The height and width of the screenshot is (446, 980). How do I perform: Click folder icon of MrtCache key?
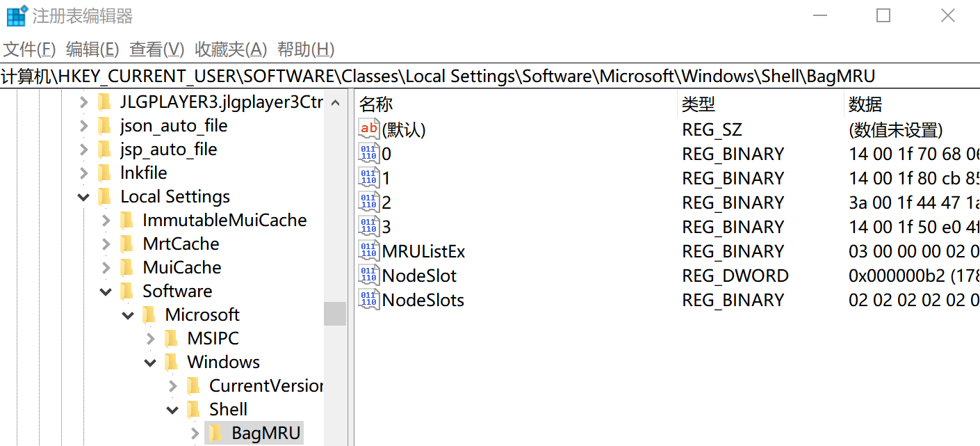click(x=127, y=244)
